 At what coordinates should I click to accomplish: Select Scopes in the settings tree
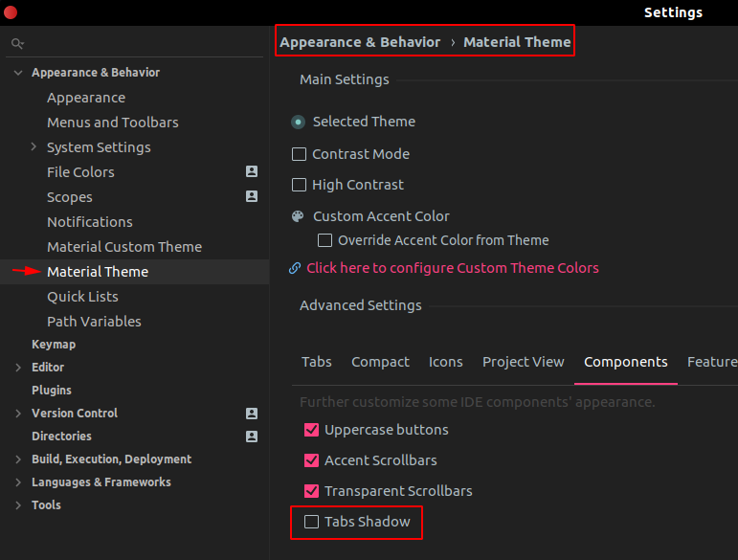[70, 197]
